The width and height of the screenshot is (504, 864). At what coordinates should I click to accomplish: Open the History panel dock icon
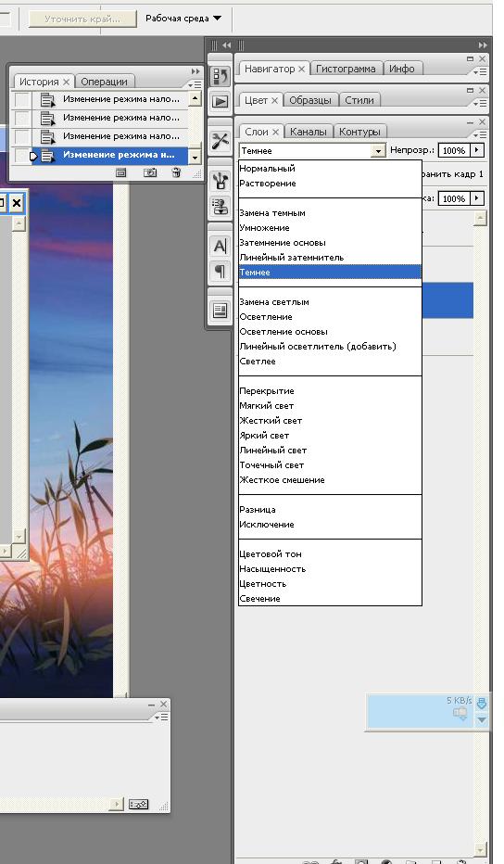220,77
